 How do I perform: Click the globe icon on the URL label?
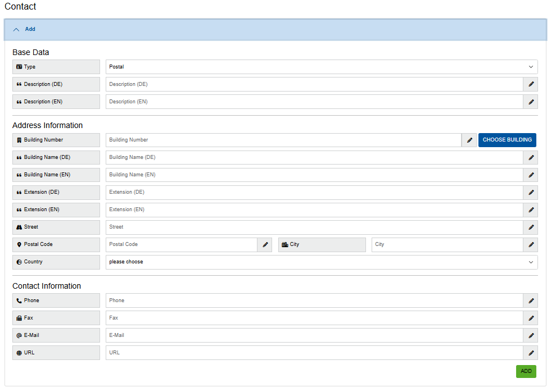point(19,353)
